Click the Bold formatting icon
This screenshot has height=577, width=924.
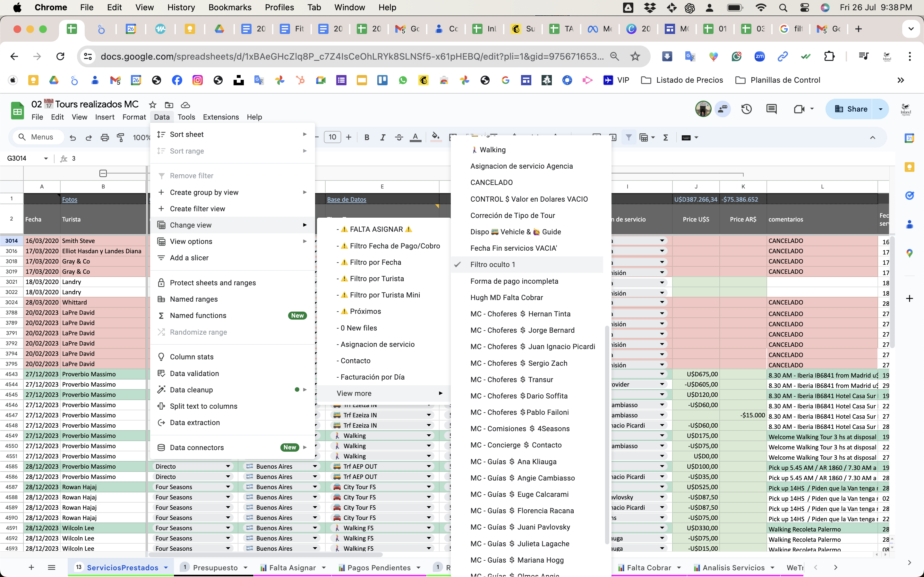click(x=366, y=138)
